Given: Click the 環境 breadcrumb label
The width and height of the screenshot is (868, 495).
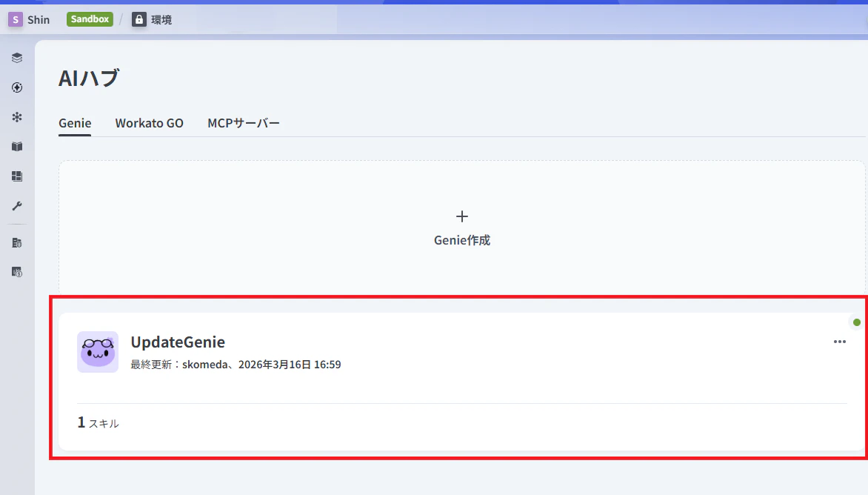Looking at the screenshot, I should [x=161, y=20].
